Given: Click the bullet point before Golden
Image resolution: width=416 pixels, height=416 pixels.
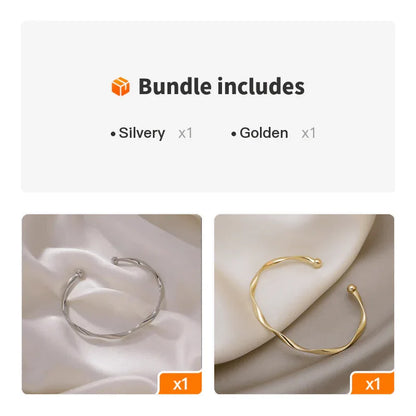Looking at the screenshot, I should coord(234,134).
